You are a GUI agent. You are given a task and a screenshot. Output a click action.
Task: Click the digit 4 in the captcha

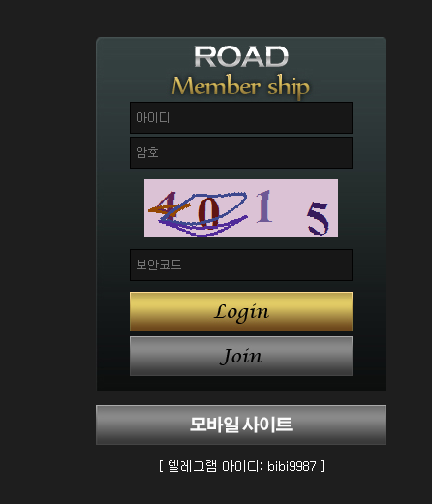(168, 206)
